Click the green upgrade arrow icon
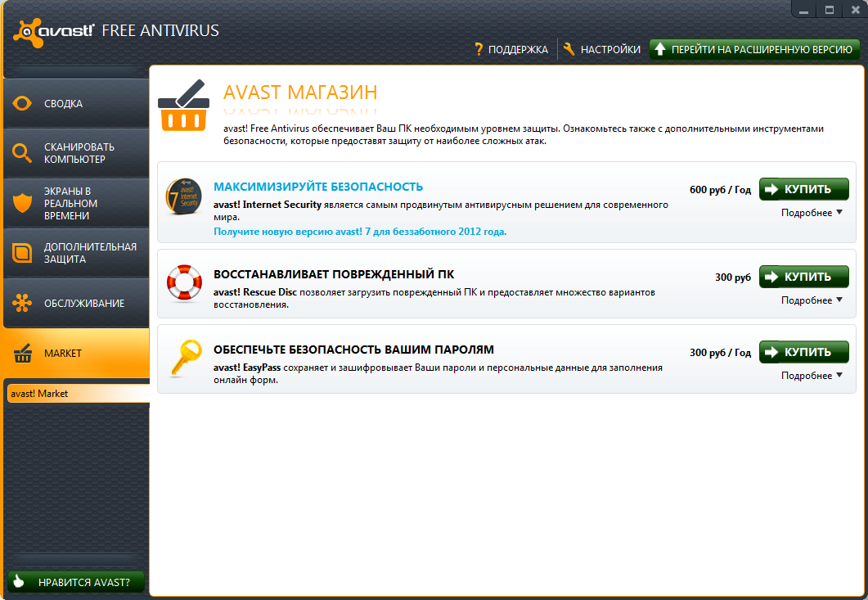Viewport: 868px width, 600px height. click(659, 49)
